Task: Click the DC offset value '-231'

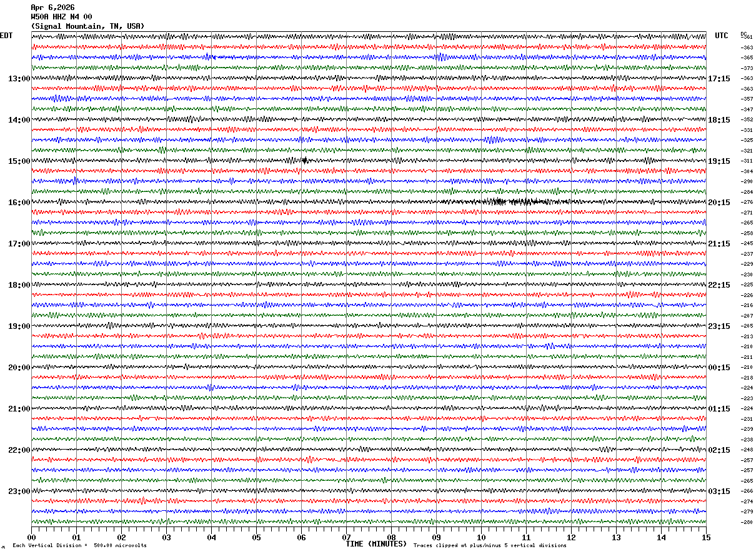Action: tap(747, 419)
